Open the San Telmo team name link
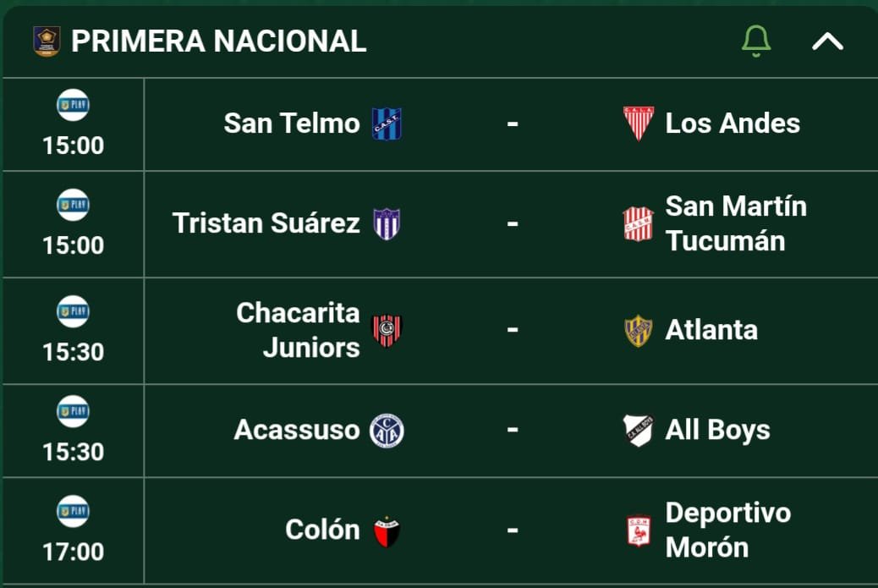This screenshot has width=878, height=588. (x=292, y=124)
